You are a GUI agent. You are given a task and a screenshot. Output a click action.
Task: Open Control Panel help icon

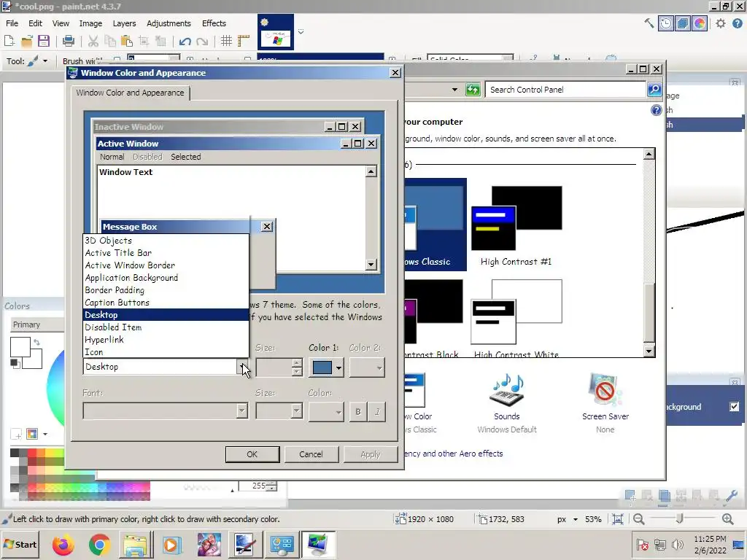click(656, 111)
